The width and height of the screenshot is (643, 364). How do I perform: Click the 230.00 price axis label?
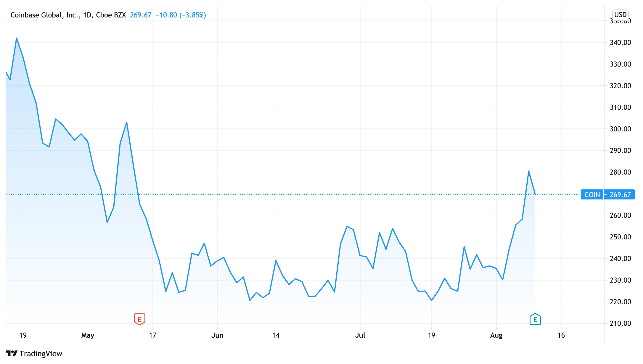pyautogui.click(x=621, y=280)
